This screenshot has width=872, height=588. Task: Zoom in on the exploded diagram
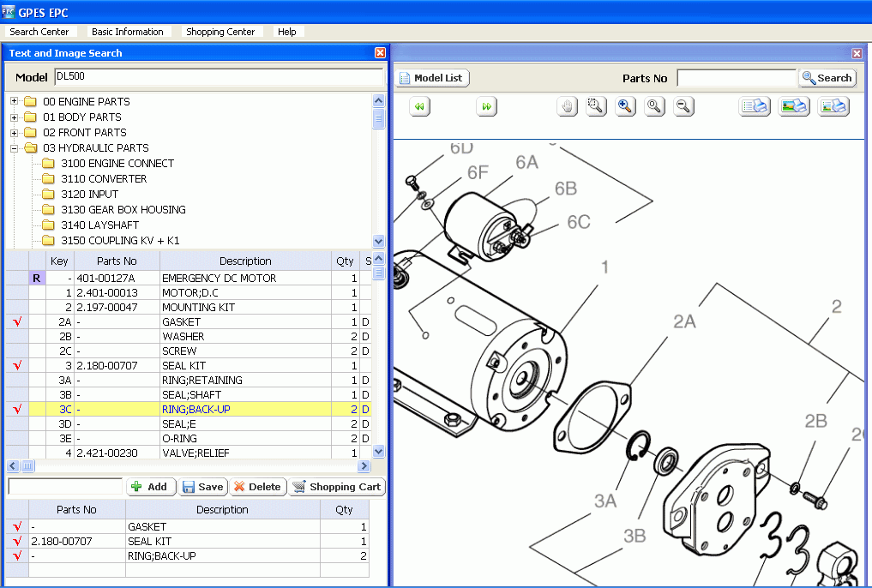click(625, 106)
